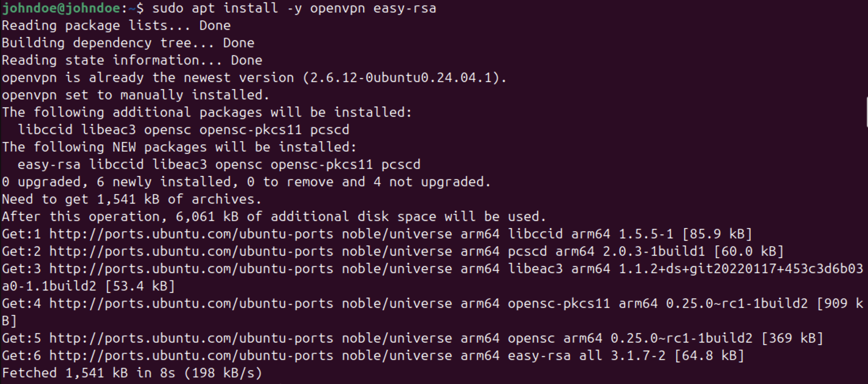
Task: Click 'Need to get 1,541 kB' line
Action: tap(132, 199)
